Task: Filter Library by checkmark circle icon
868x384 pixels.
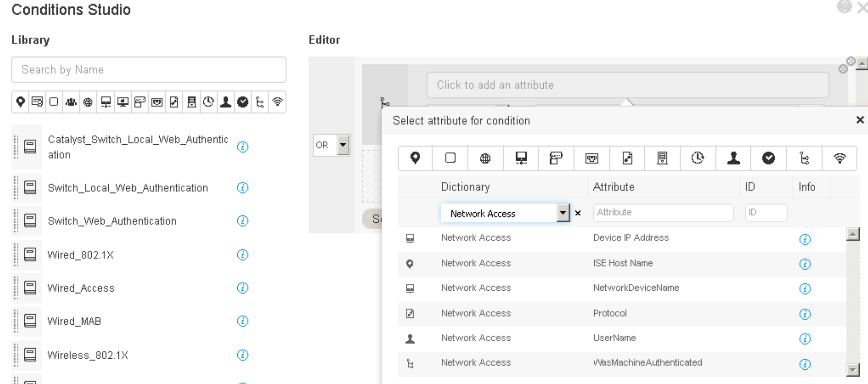Action: [x=243, y=102]
